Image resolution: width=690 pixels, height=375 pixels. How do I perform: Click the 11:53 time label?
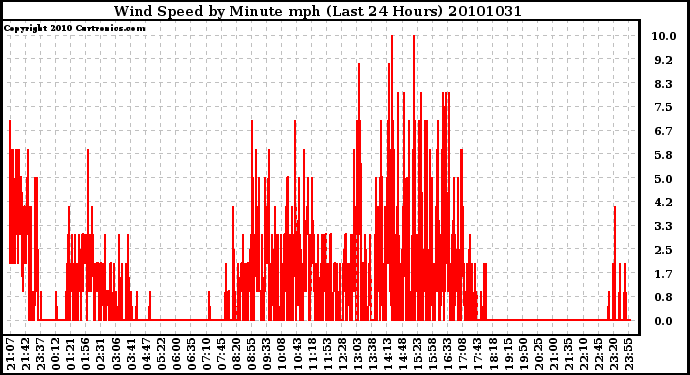[x=327, y=355]
